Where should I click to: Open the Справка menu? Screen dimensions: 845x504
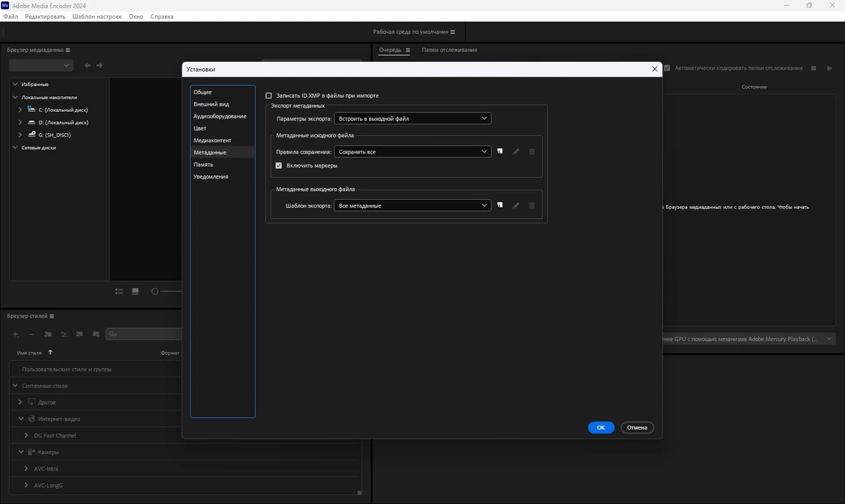tap(162, 16)
